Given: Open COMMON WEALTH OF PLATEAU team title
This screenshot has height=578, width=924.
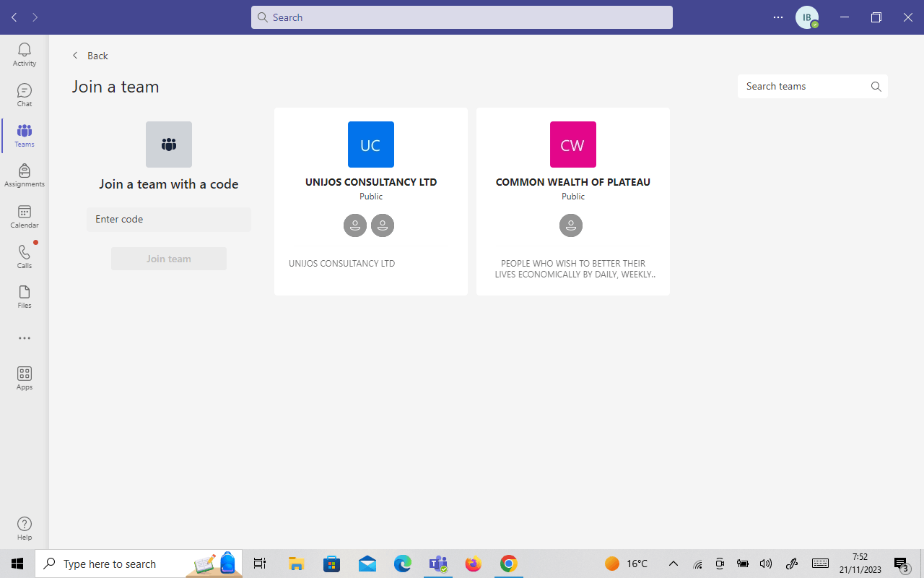Looking at the screenshot, I should (573, 182).
